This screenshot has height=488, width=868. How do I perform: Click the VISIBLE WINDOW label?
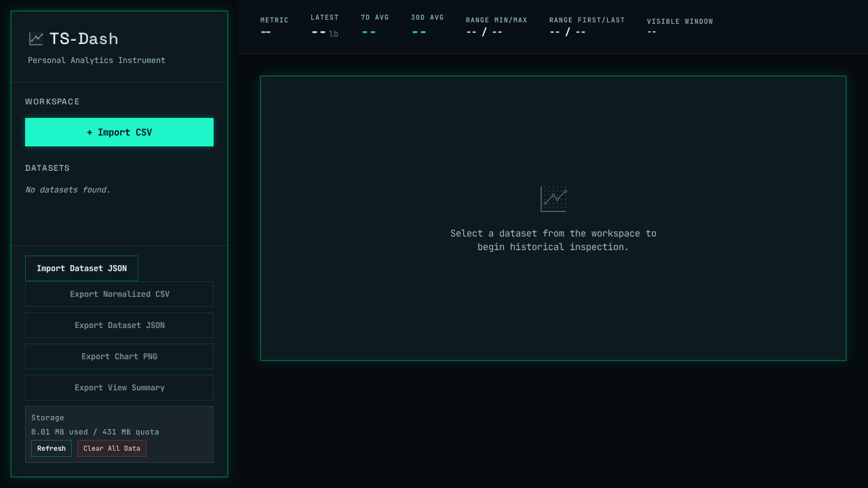coord(680,22)
